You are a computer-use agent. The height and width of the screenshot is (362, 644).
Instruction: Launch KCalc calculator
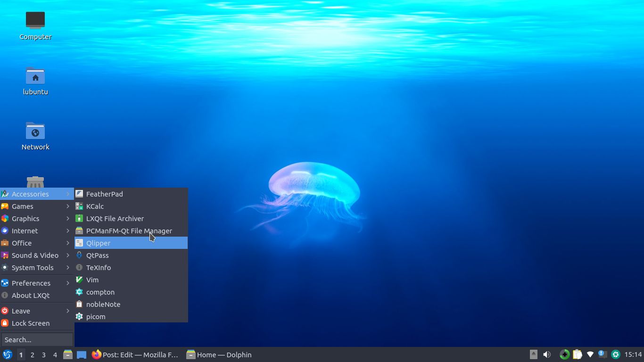tap(131, 206)
